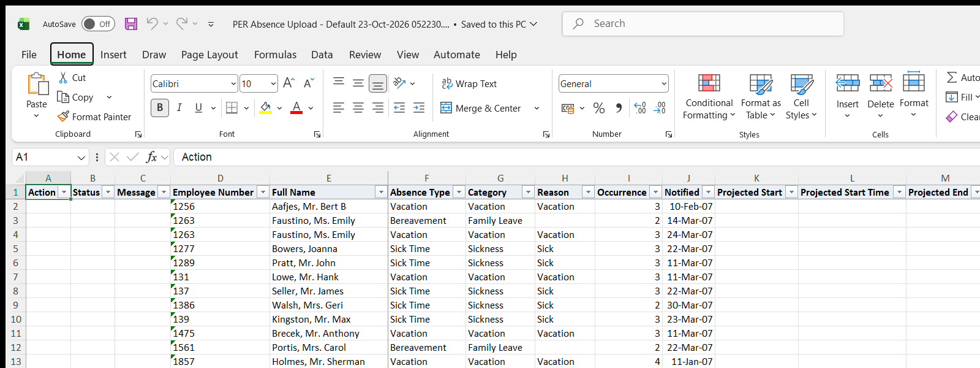Click the Borders icon
980x368 pixels.
click(x=232, y=108)
